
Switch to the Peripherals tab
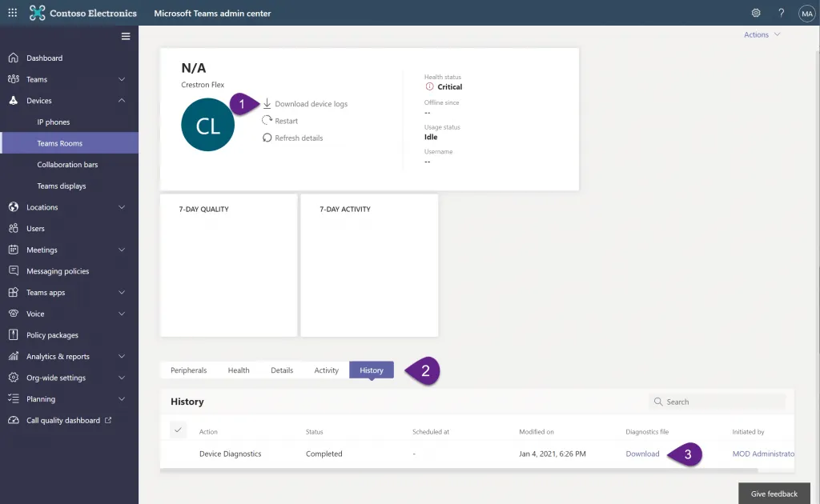point(188,370)
